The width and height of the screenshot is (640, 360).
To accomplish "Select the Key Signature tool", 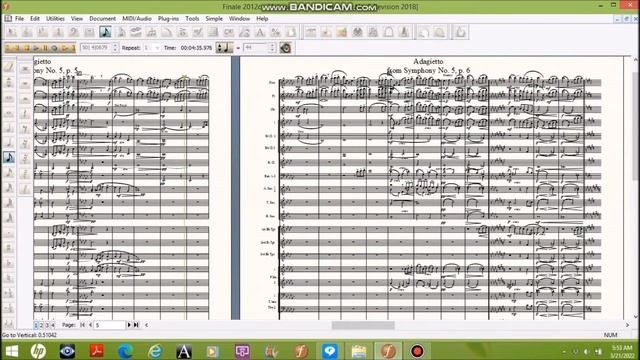I will coord(43,32).
